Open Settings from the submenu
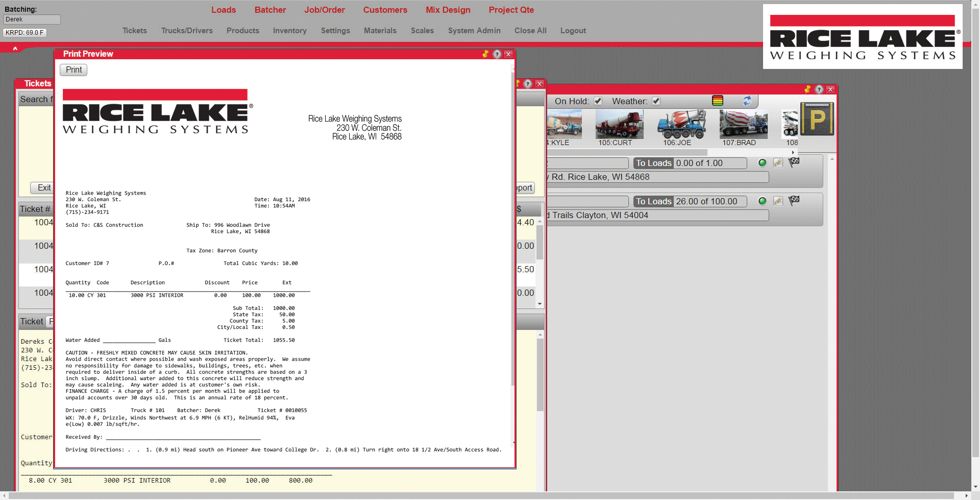 [335, 31]
